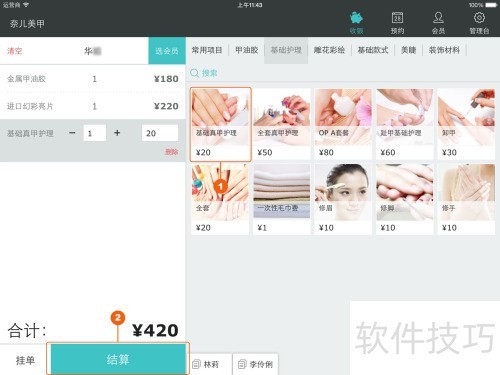The width and height of the screenshot is (500, 375).
Task: Click the 选会员 button
Action: tap(167, 51)
